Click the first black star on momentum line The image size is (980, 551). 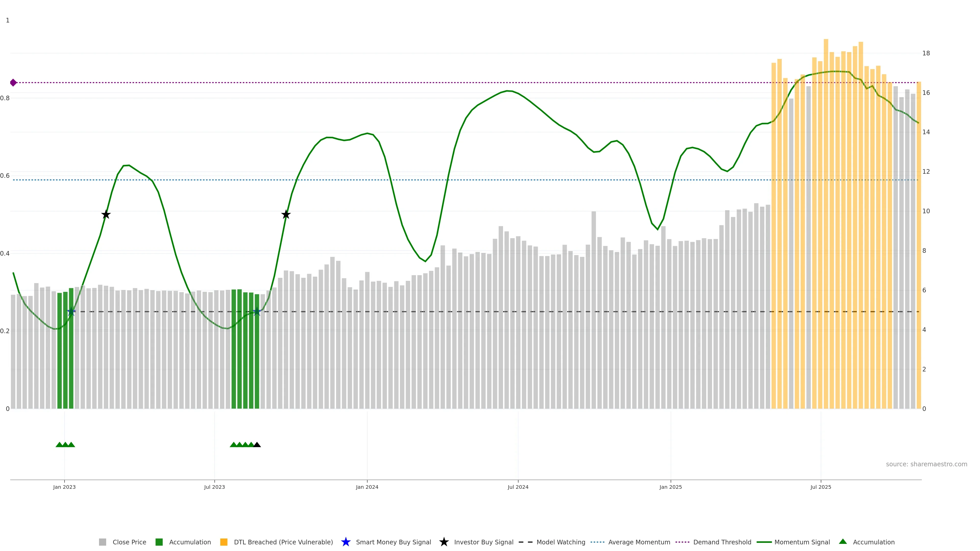(x=106, y=215)
